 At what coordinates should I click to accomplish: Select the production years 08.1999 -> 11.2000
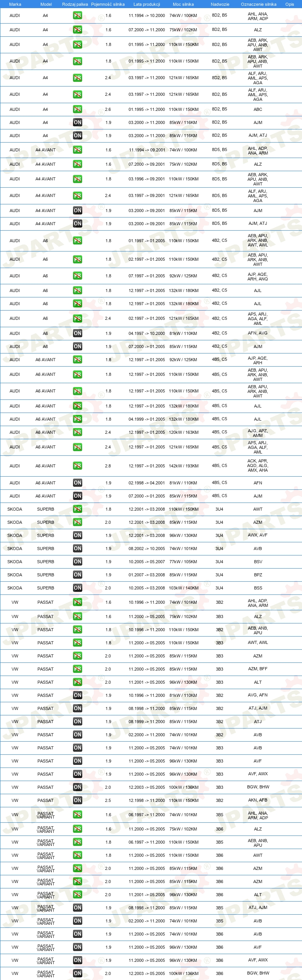click(x=147, y=722)
